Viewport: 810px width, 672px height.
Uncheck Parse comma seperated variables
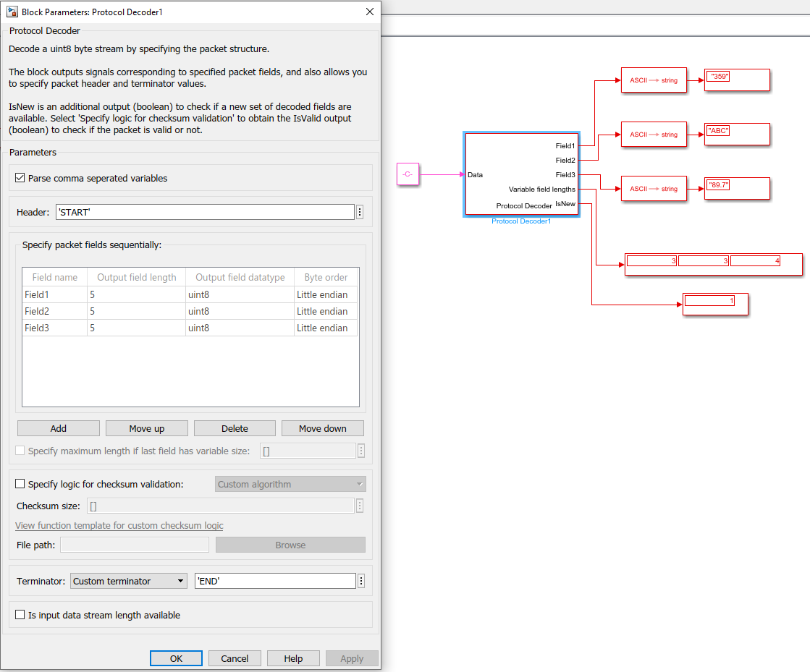click(x=20, y=177)
